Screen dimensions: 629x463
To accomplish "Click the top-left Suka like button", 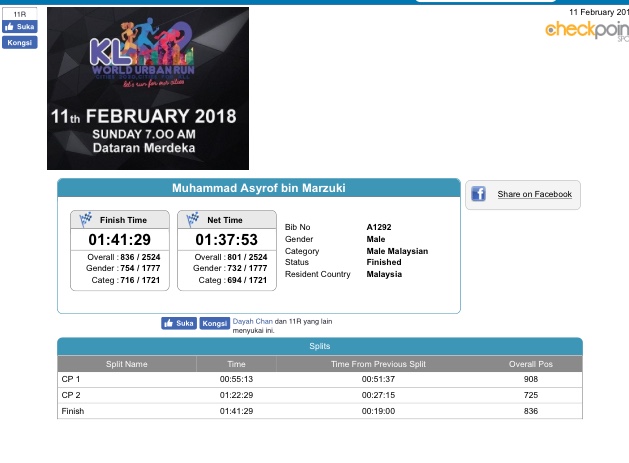I will pos(20,27).
